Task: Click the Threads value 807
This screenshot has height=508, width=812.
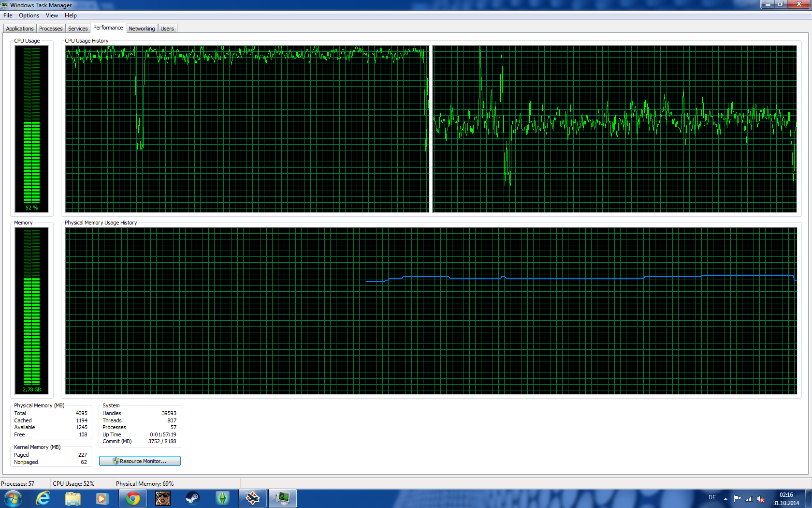Action: click(x=172, y=420)
